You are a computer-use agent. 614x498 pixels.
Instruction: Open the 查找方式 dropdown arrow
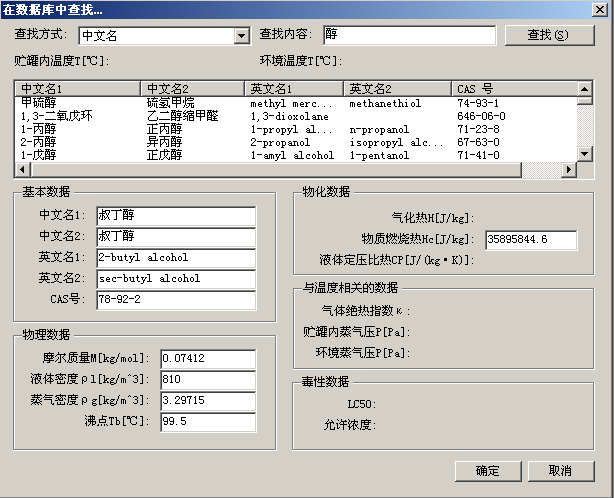(x=242, y=36)
